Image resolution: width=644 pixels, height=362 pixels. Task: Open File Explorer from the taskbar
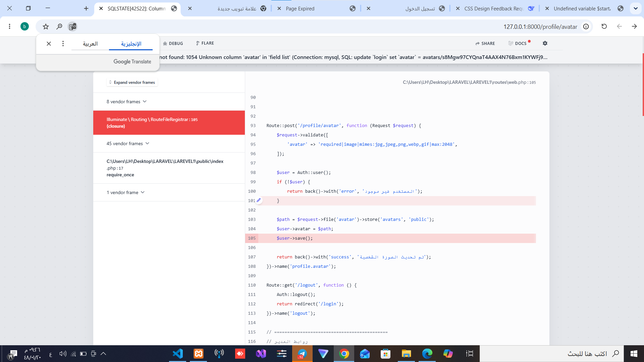[x=406, y=354]
